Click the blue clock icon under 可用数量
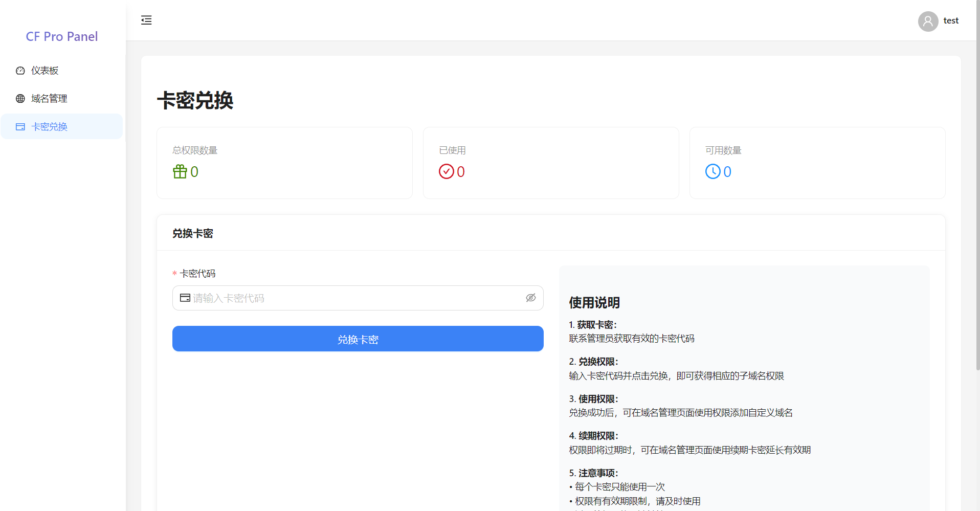 pyautogui.click(x=712, y=171)
